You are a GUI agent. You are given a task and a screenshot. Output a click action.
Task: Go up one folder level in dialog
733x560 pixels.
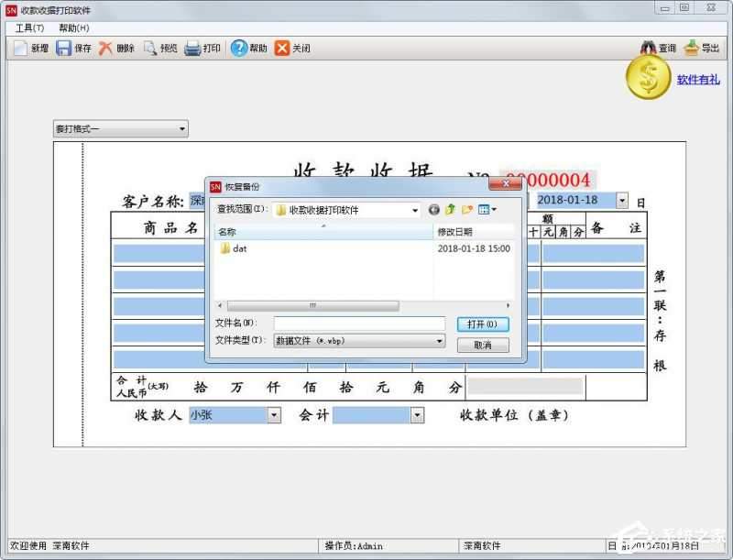click(x=451, y=210)
